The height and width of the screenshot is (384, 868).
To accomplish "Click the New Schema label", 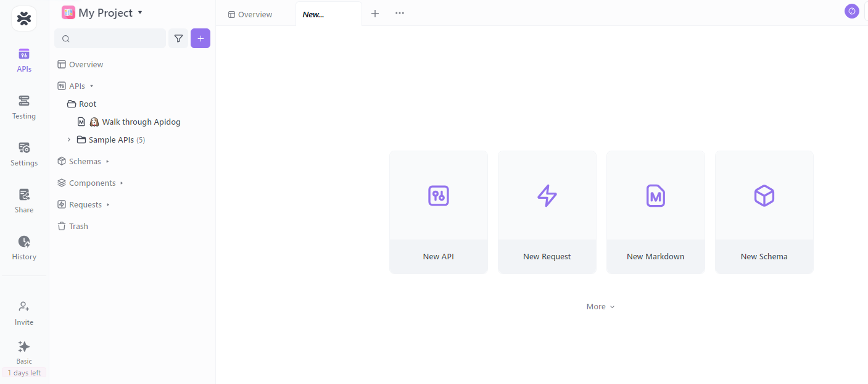I will point(764,256).
